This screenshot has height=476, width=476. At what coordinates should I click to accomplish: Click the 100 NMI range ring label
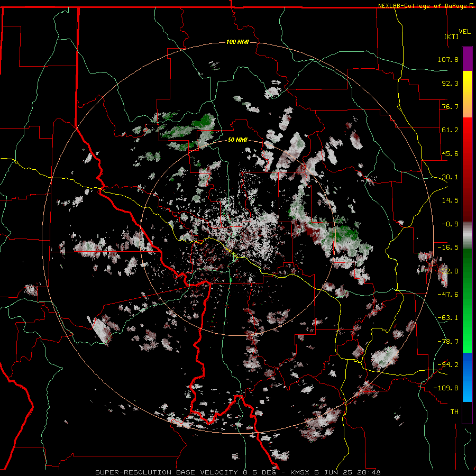[x=237, y=42]
